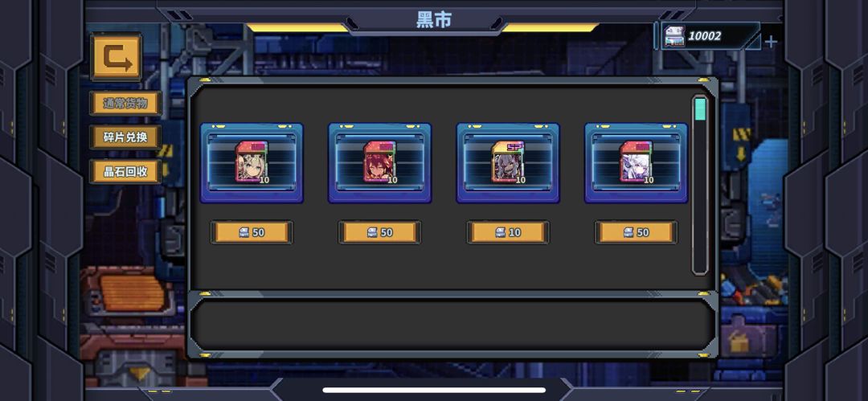Switch to the 碎片兑换 tab
Image resolution: width=868 pixels, height=401 pixels.
(125, 137)
